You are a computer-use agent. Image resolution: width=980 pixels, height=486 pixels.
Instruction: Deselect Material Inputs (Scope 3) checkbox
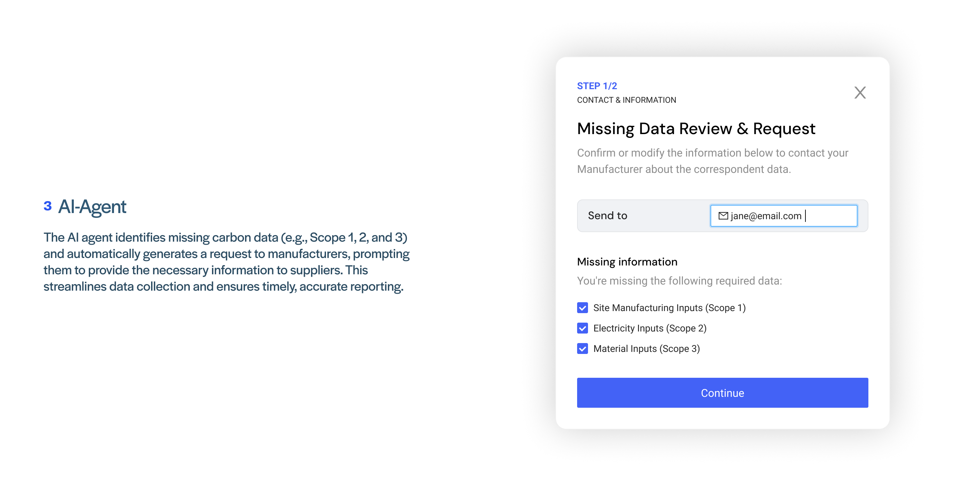point(583,349)
